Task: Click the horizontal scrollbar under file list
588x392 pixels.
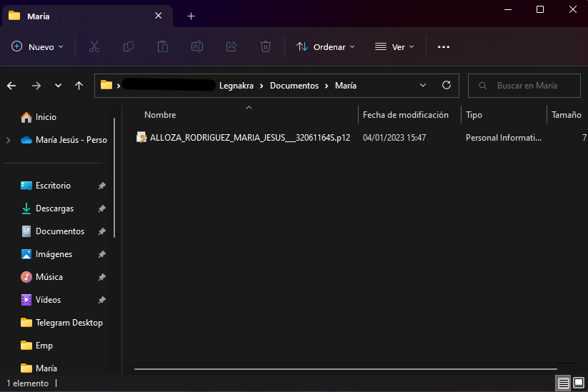Action: [343, 369]
